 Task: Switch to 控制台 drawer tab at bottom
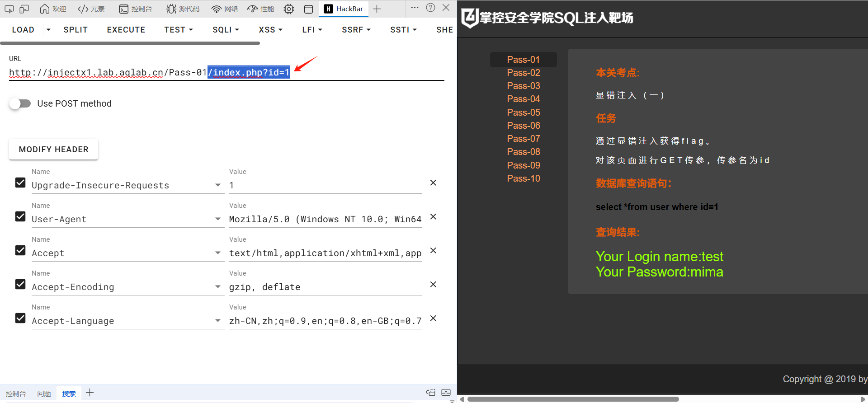pyautogui.click(x=16, y=394)
